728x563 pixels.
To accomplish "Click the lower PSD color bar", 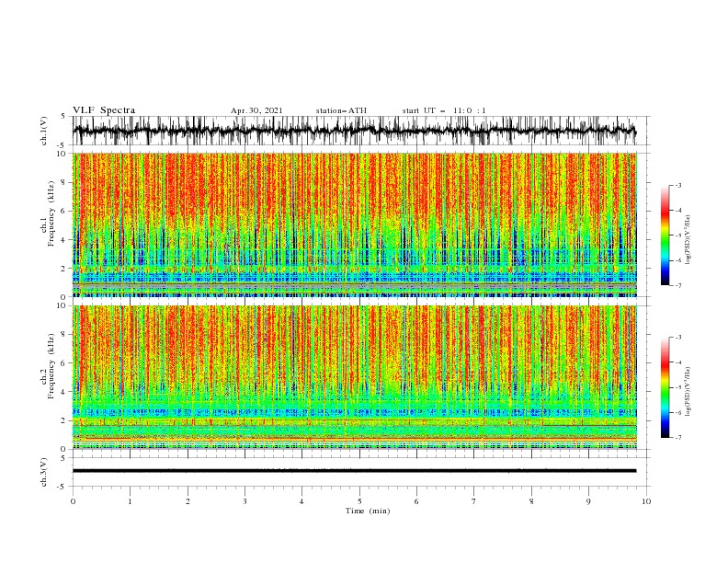I will (x=665, y=387).
